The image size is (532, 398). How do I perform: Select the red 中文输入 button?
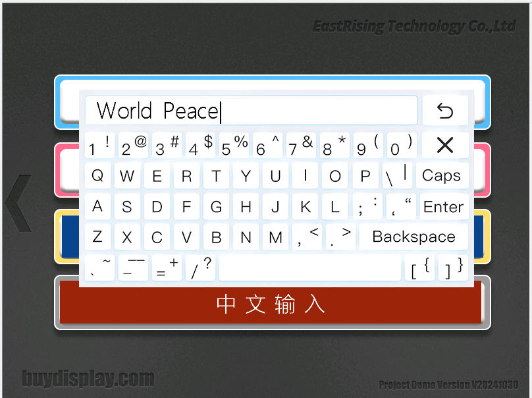[x=271, y=304]
